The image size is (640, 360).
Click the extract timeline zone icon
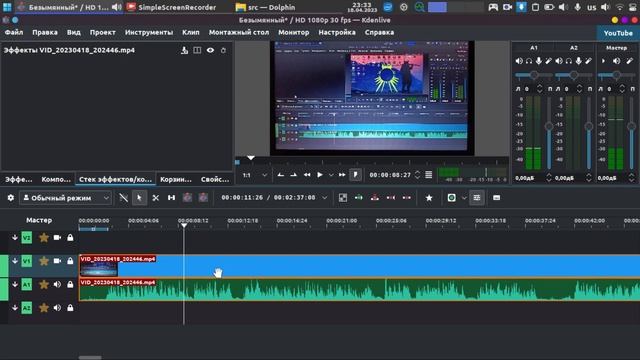(391, 198)
